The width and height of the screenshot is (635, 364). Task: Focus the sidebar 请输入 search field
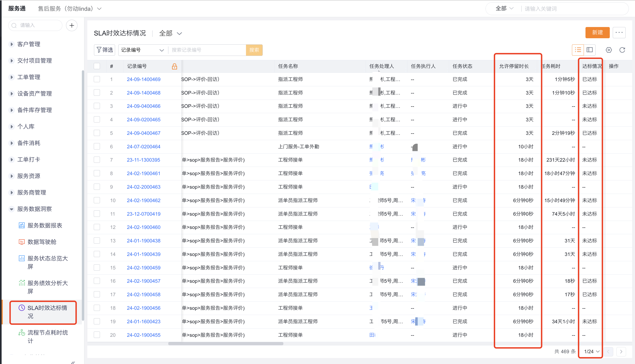(x=35, y=25)
